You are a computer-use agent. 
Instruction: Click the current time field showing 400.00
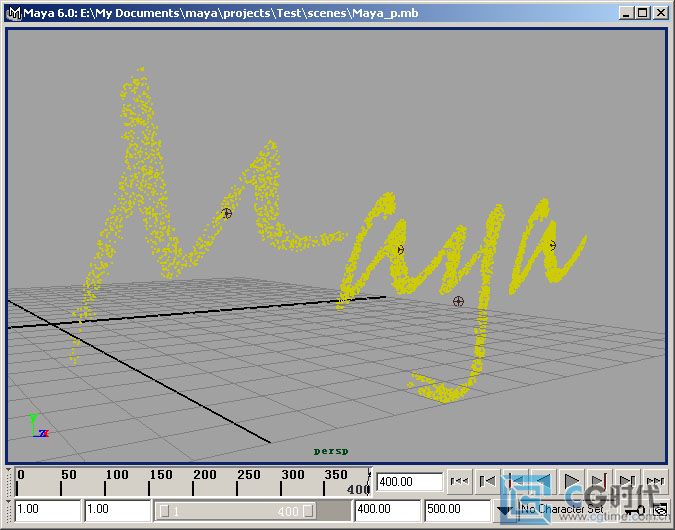pyautogui.click(x=410, y=481)
